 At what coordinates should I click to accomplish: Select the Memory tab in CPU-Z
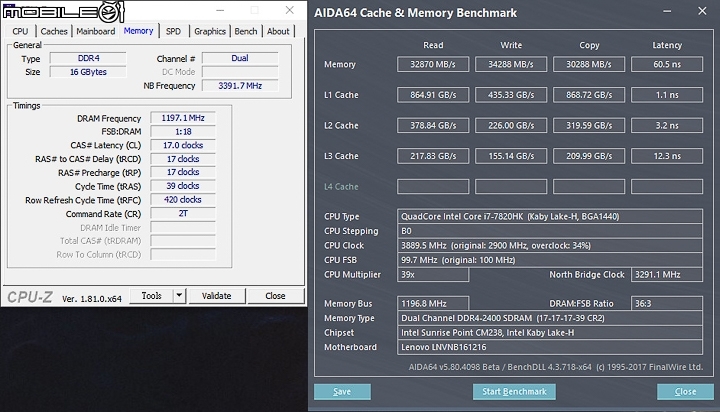tap(138, 31)
